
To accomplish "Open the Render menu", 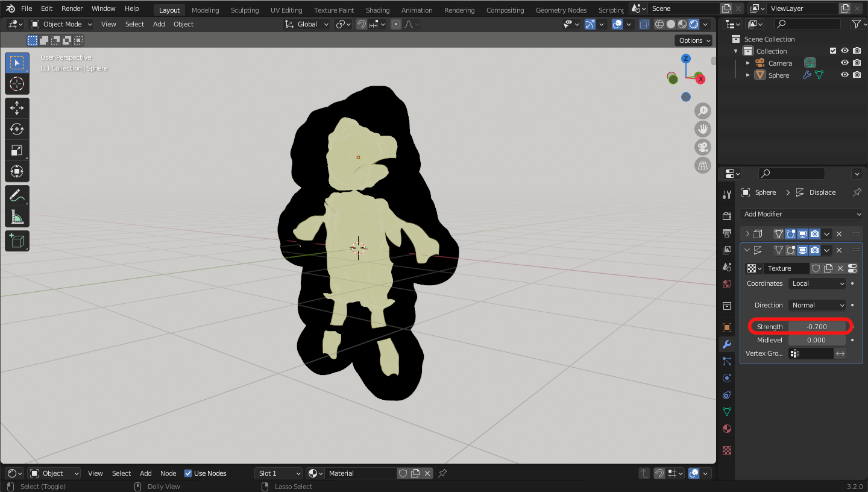I will coord(72,8).
